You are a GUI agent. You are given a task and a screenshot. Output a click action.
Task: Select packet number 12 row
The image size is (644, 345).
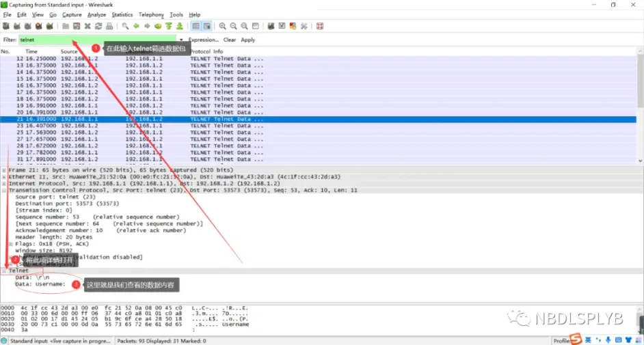coord(319,59)
